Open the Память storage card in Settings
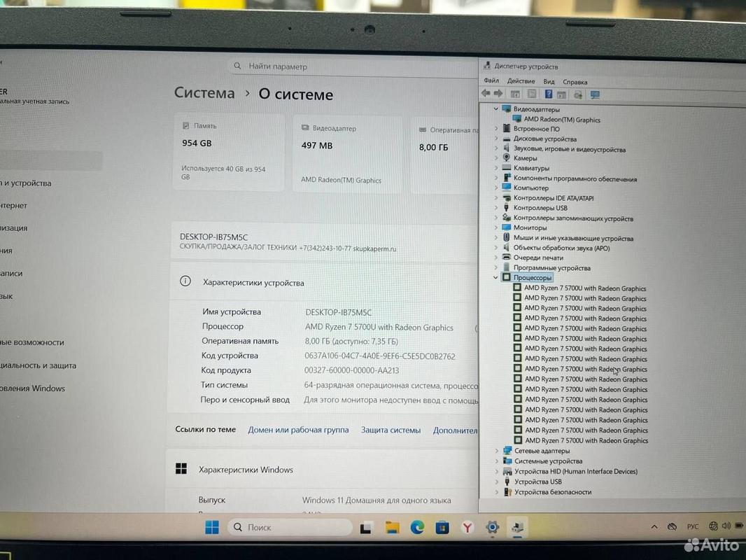The image size is (746, 560). point(229,152)
